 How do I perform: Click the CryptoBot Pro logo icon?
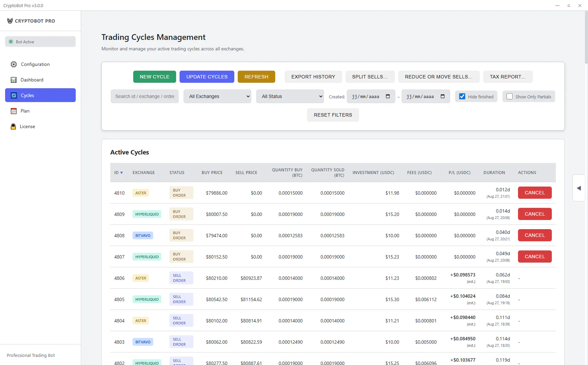[10, 21]
